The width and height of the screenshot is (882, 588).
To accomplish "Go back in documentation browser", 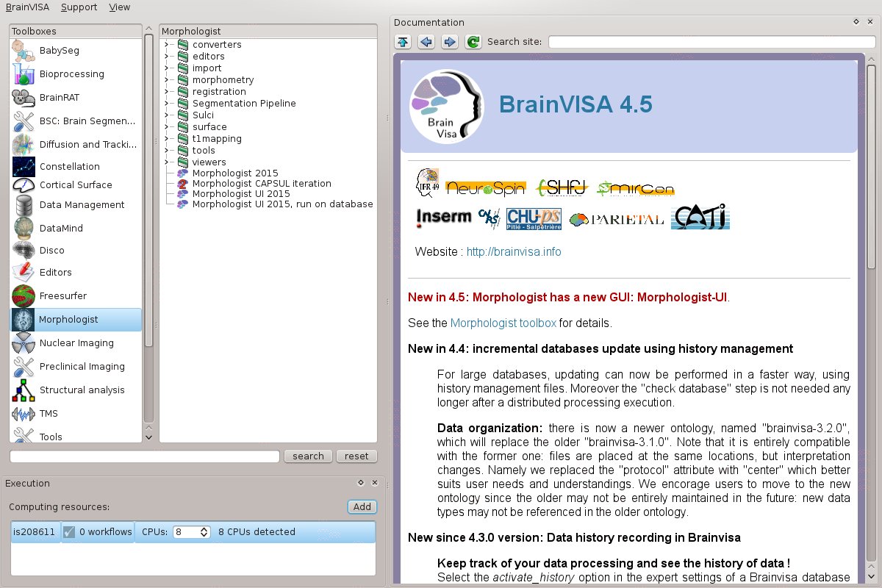I will [426, 42].
